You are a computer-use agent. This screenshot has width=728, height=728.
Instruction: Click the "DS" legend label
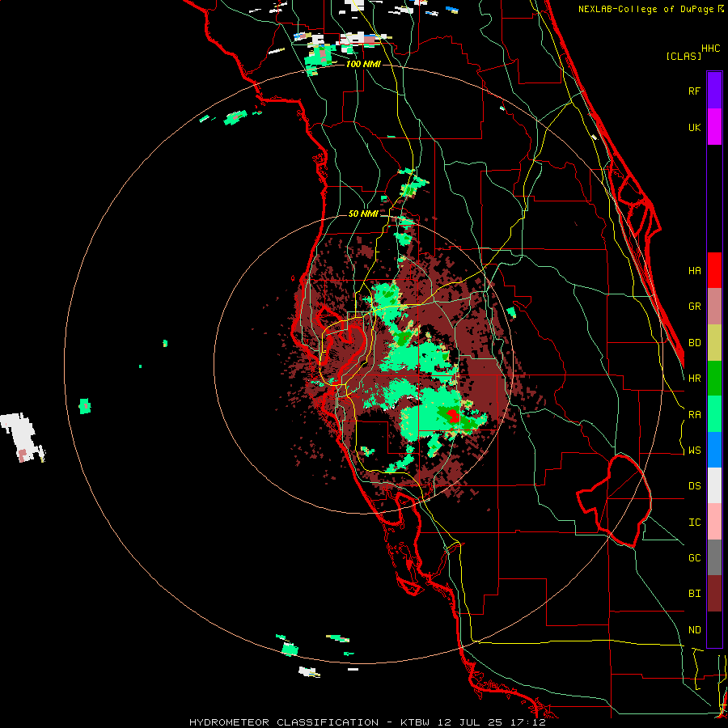point(694,486)
